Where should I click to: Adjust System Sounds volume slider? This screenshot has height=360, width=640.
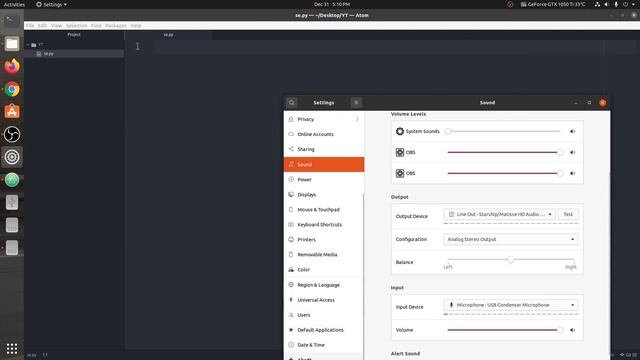tap(504, 131)
